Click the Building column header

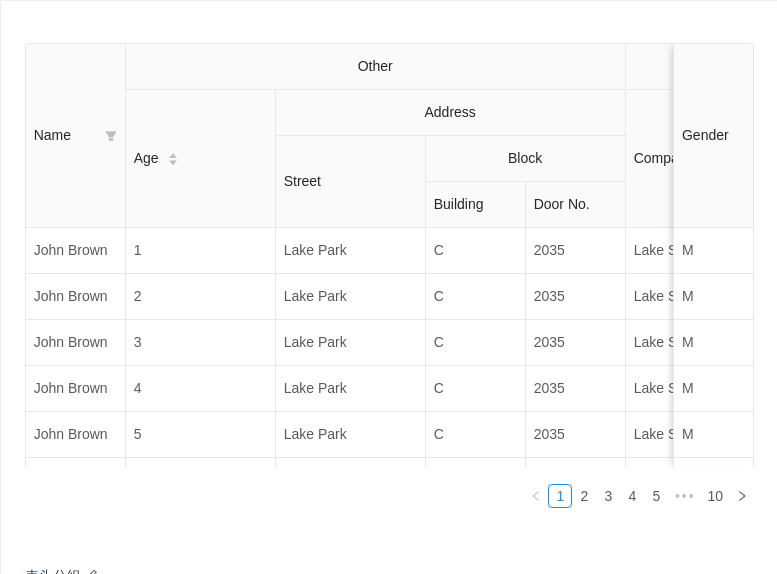point(458,204)
